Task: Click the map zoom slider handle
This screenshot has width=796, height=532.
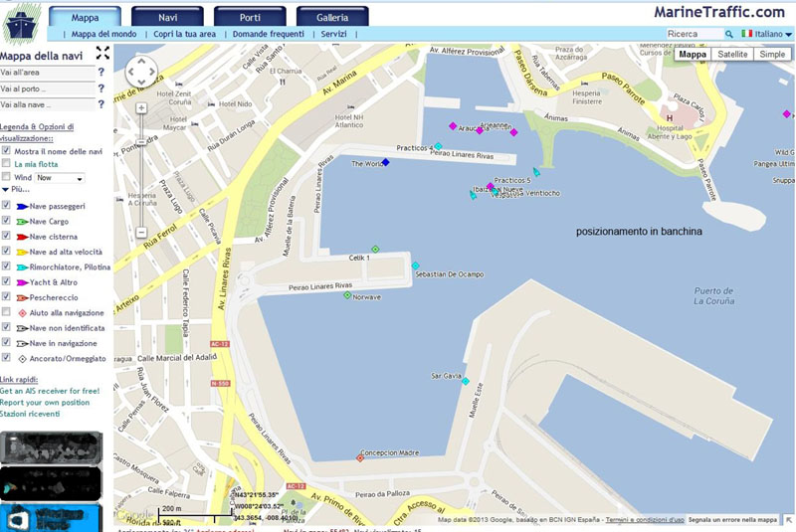Action: (x=141, y=143)
